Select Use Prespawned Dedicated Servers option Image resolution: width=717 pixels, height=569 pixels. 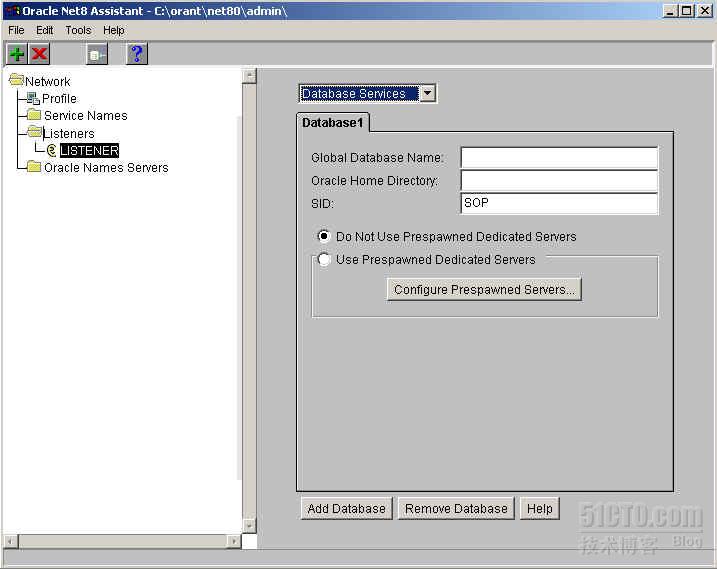pyautogui.click(x=324, y=259)
